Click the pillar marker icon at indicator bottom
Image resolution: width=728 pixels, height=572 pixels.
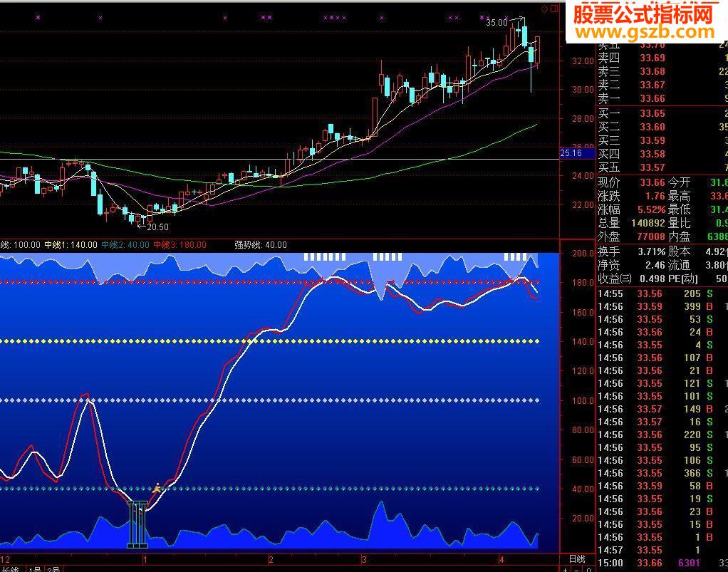coord(137,525)
